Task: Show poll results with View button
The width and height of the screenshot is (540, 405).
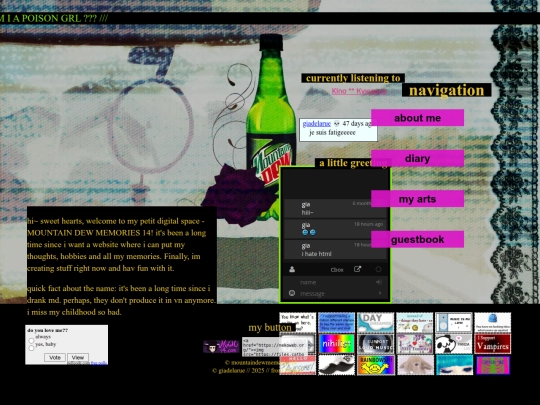Action: [x=78, y=357]
